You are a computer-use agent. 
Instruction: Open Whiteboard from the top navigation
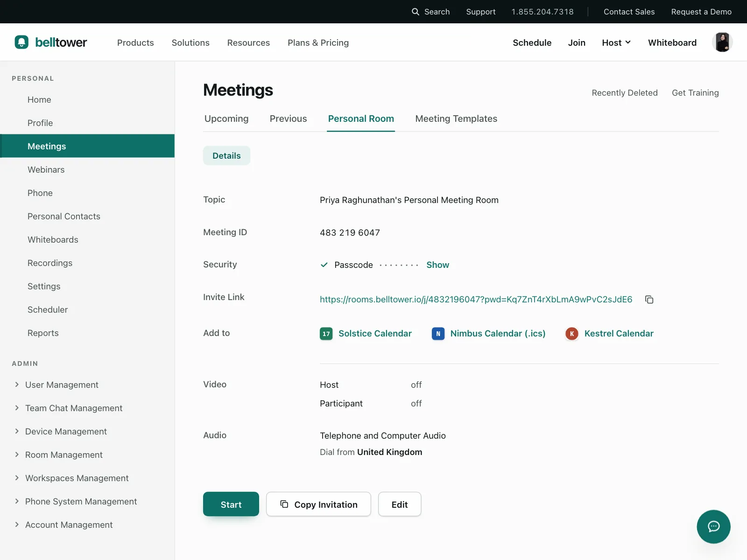click(x=672, y=43)
